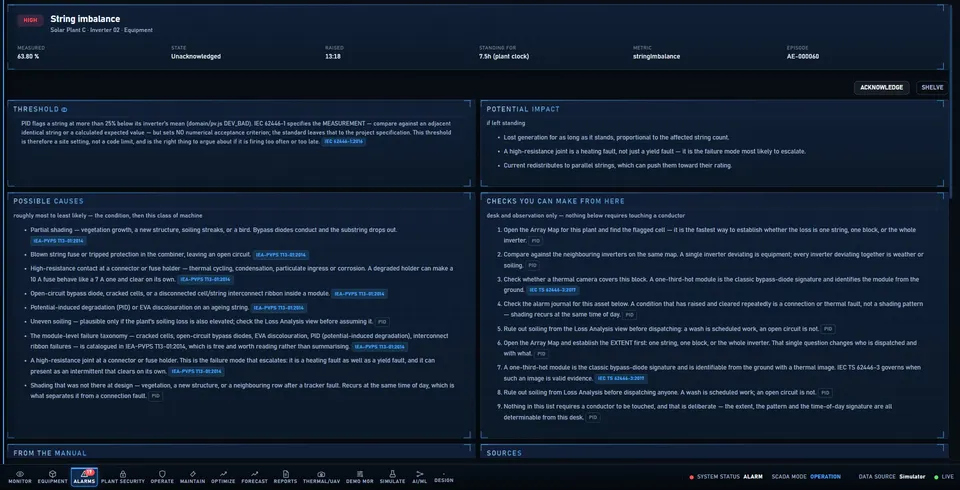Click the 'String imbalance' alarm title
The image size is (960, 490).
[85, 19]
